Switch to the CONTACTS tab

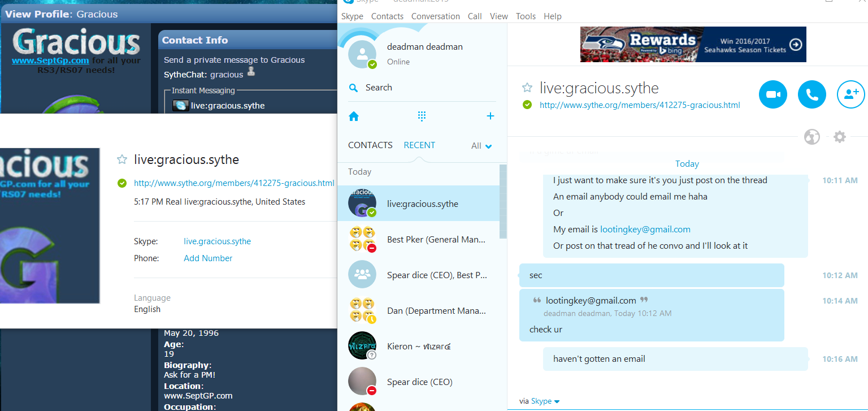point(370,145)
